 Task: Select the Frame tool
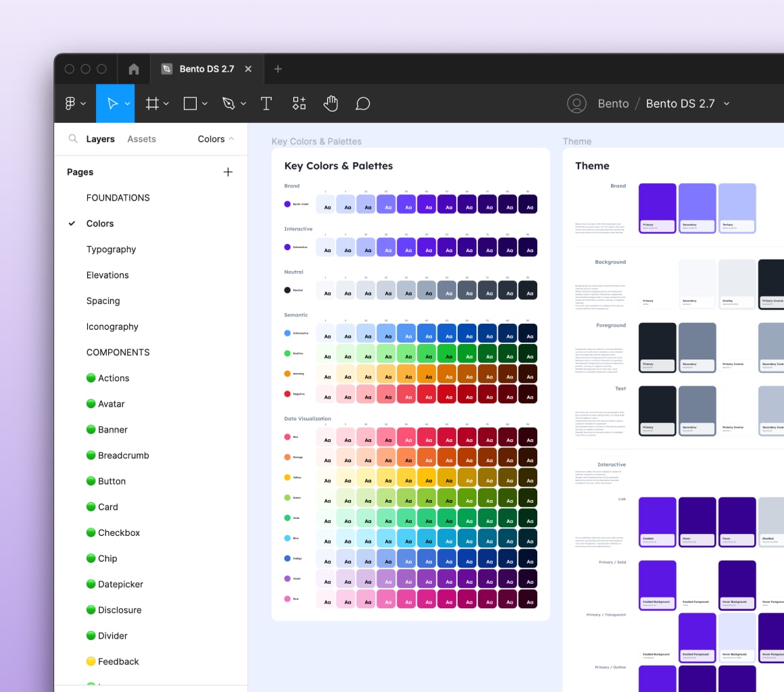click(x=153, y=103)
